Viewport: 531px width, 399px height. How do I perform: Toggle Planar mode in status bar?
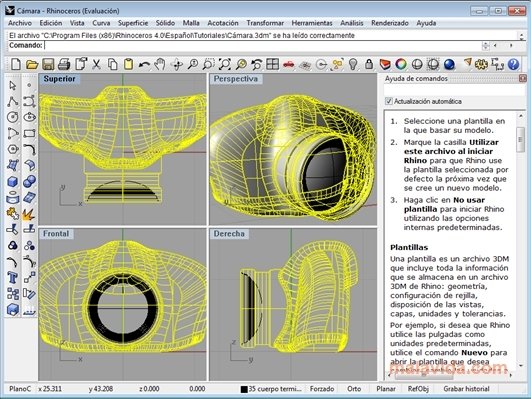point(386,389)
